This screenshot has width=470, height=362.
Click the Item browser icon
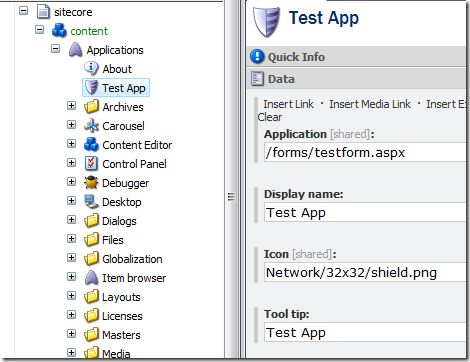pyautogui.click(x=91, y=278)
